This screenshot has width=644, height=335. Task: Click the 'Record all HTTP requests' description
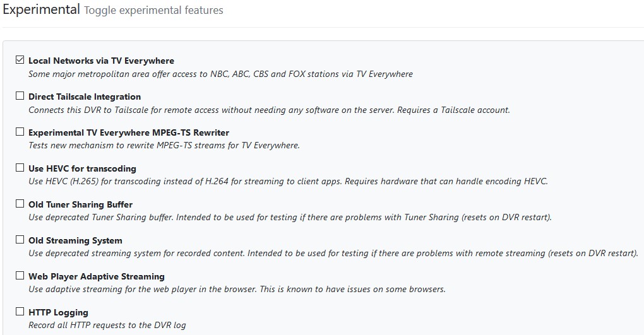coord(107,326)
